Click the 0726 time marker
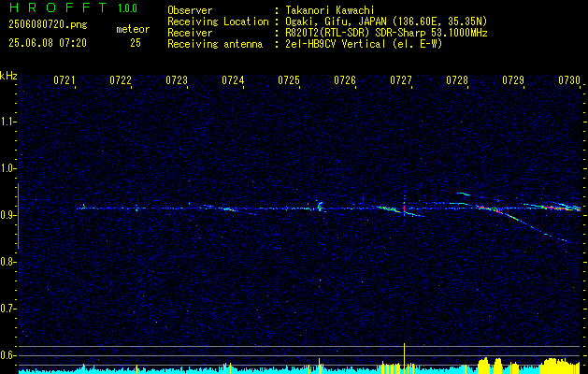The width and height of the screenshot is (588, 374). [345, 80]
